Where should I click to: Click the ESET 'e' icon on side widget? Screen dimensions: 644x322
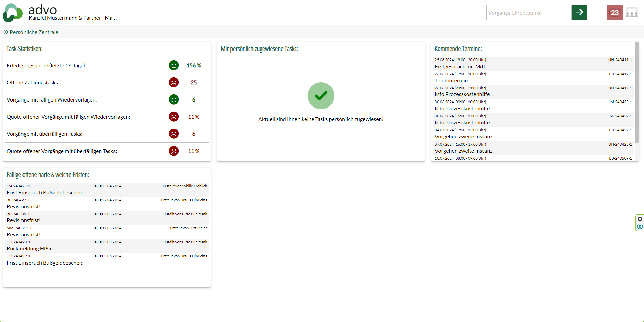tap(640, 227)
